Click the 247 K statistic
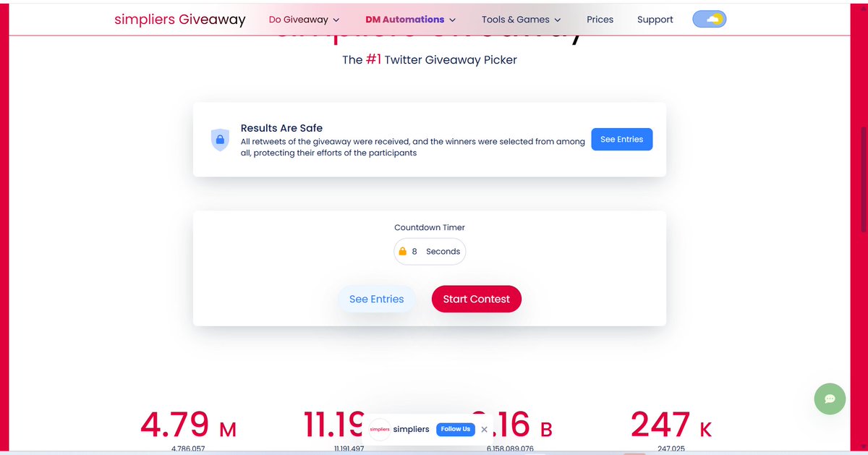Image resolution: width=868 pixels, height=455 pixels. pos(671,425)
